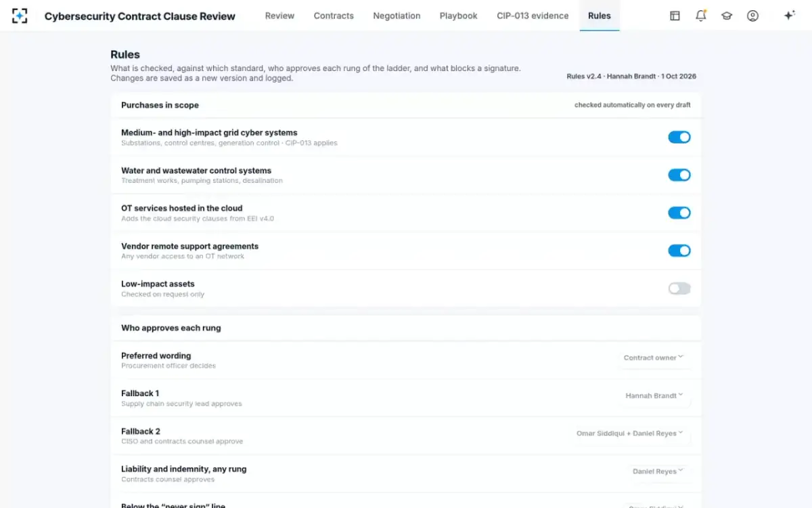The image size is (812, 508).
Task: Click the Rules v2.4 version label
Action: [x=631, y=77]
